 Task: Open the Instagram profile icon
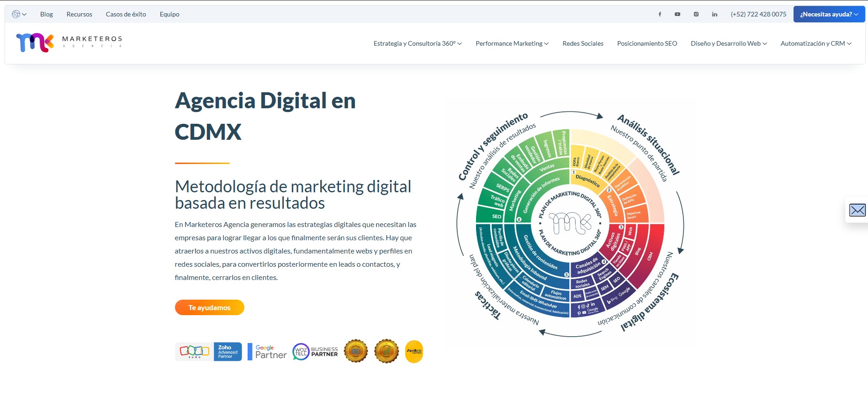pos(696,14)
